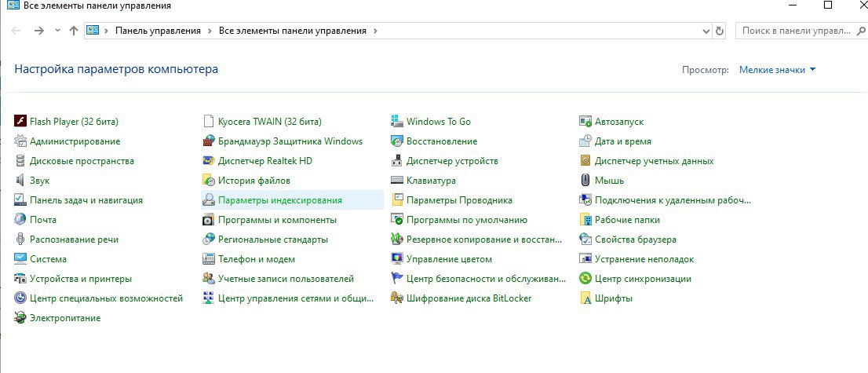Click the Дисковые пространства disk icon

tap(20, 161)
